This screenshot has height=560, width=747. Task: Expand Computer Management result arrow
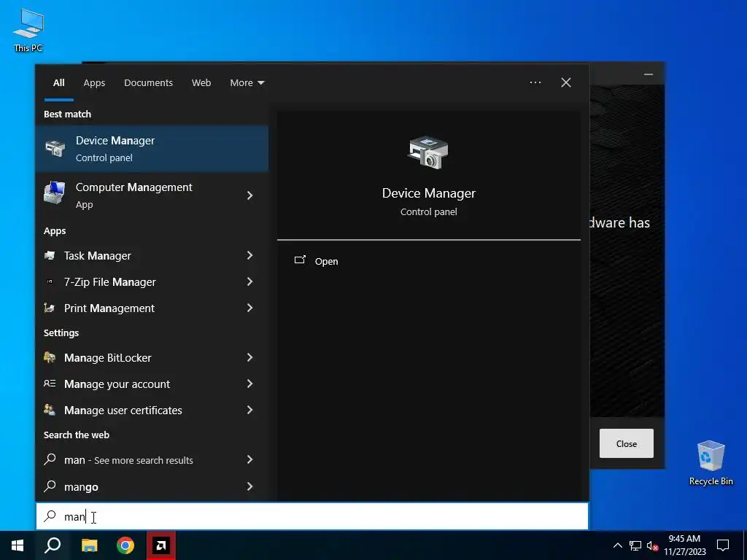[249, 195]
